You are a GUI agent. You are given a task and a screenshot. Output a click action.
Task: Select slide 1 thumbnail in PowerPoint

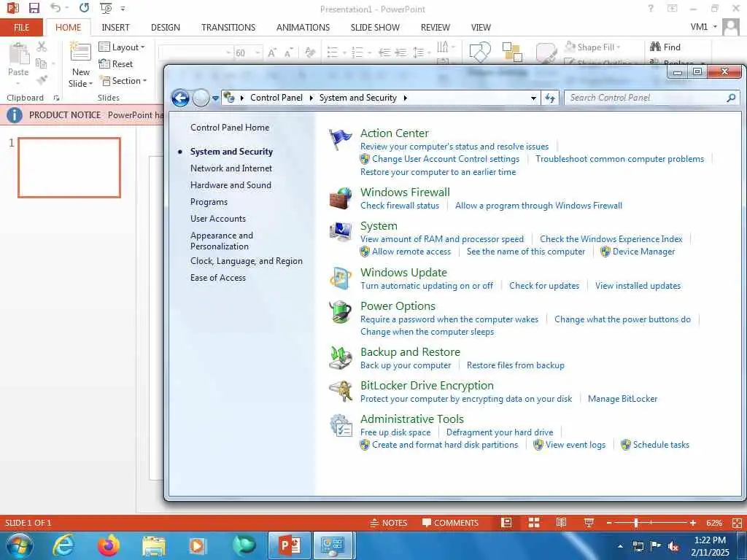(x=69, y=168)
